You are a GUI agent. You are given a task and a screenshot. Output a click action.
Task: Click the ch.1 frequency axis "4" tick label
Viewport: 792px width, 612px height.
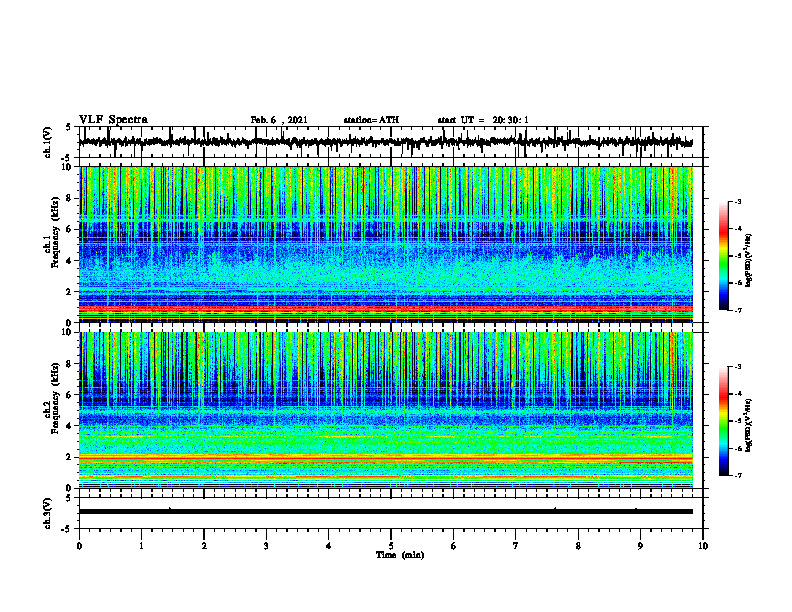(70, 261)
